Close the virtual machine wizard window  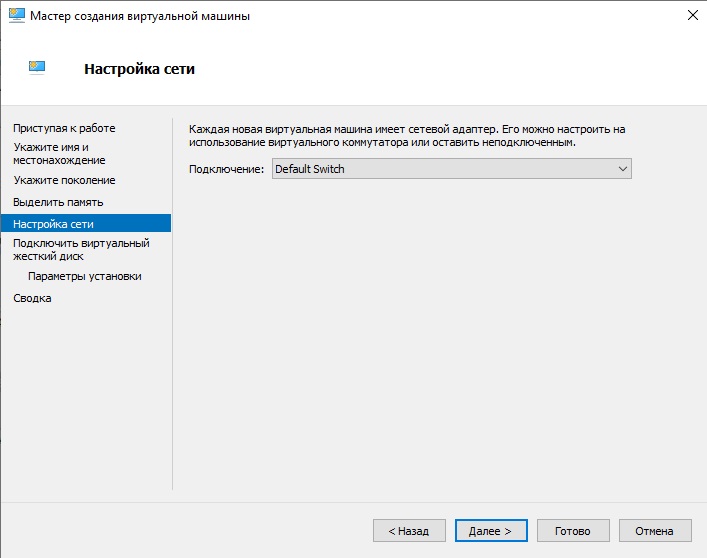pos(691,16)
